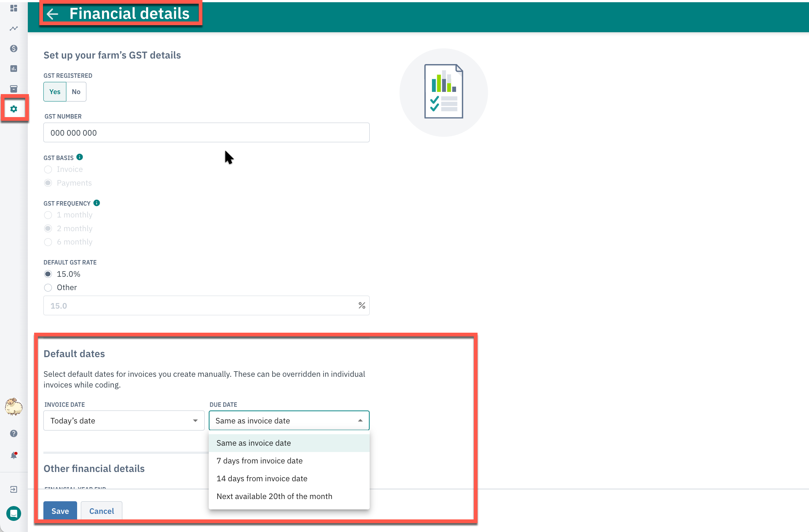Click the back arrow beside Financial details
The image size is (809, 532).
(x=52, y=14)
